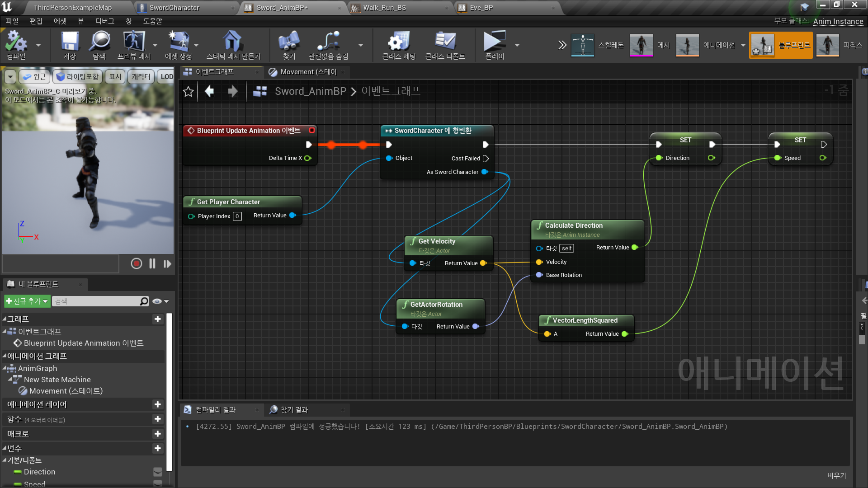Open the Browse (탐색) magnifier tool

point(99,42)
